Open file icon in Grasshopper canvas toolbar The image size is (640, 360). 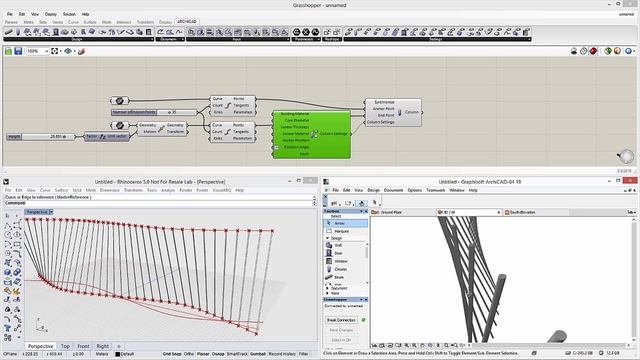point(8,51)
